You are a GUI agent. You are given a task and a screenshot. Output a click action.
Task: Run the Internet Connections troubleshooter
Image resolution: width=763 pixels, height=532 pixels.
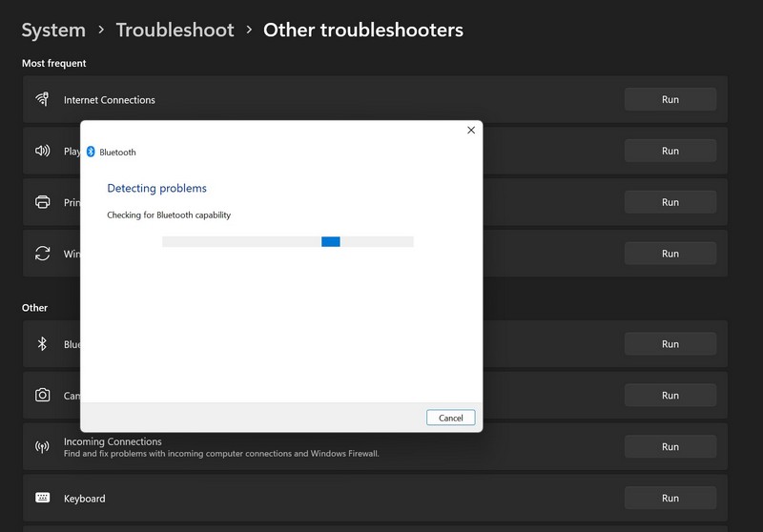point(670,99)
